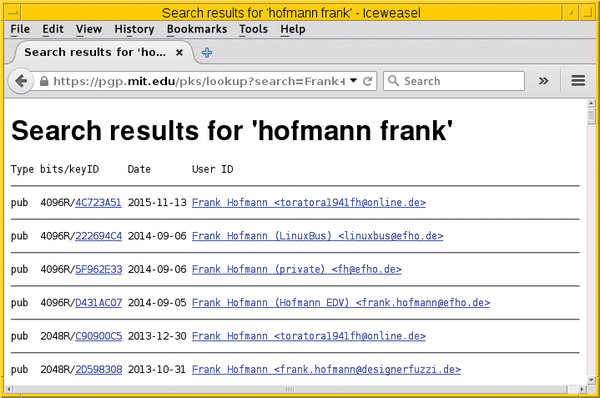Close the search results tab
The image size is (600, 398).
(x=179, y=52)
